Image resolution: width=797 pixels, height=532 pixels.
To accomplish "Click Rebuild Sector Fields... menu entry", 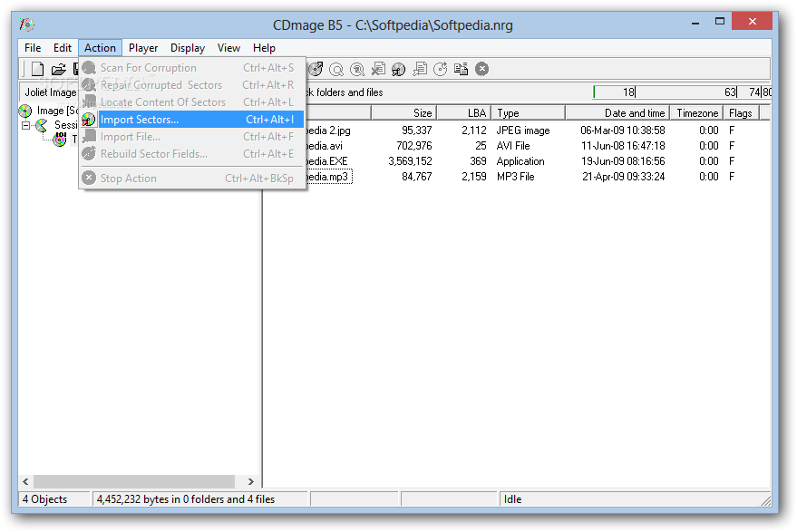I will pos(192,154).
